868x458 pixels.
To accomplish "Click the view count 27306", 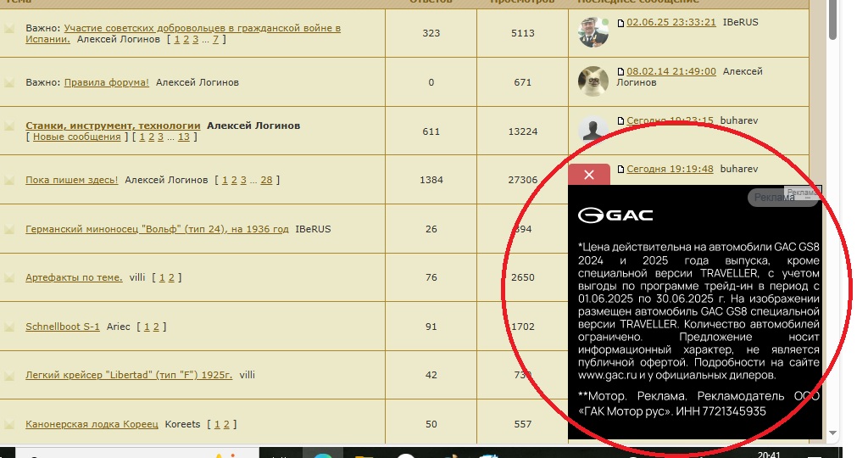I will pos(522,180).
